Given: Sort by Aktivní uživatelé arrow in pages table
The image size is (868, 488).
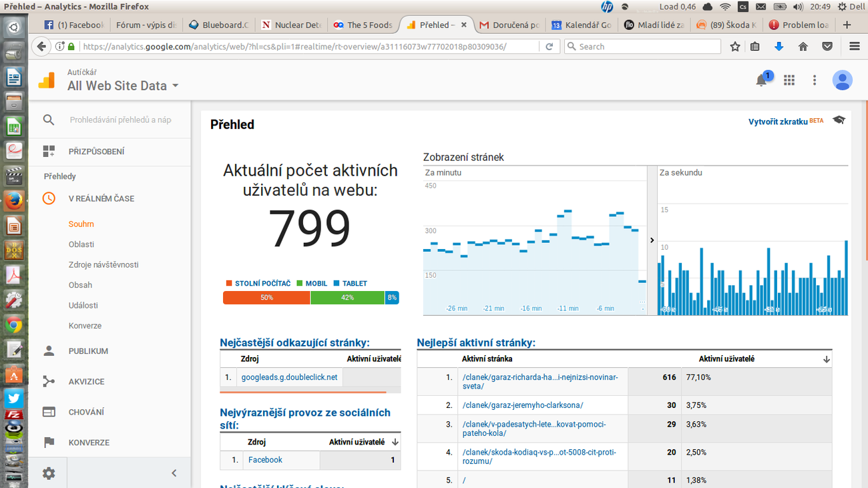Looking at the screenshot, I should click(827, 359).
